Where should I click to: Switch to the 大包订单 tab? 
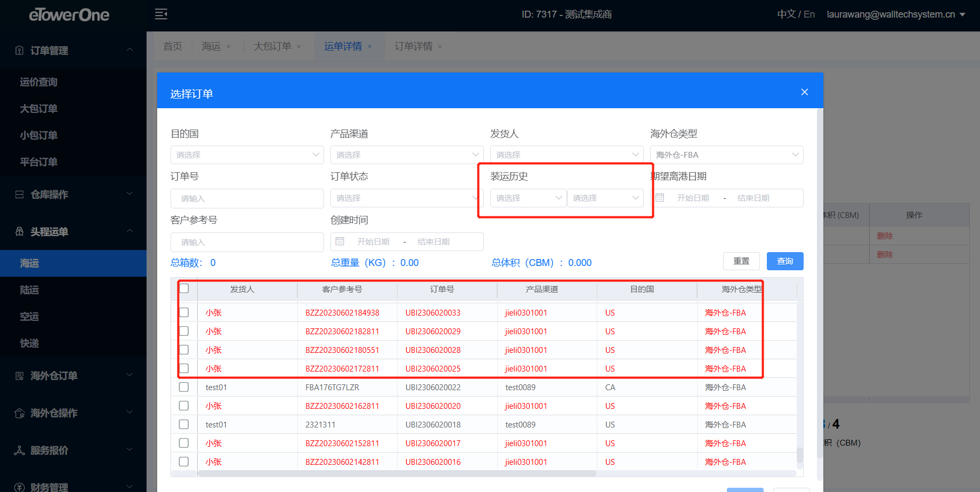point(272,46)
